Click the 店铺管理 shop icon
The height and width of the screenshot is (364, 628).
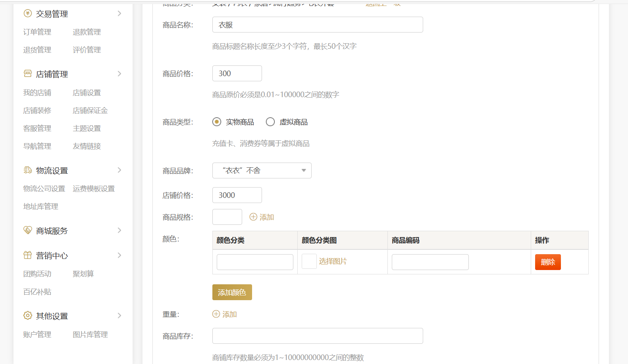[27, 74]
